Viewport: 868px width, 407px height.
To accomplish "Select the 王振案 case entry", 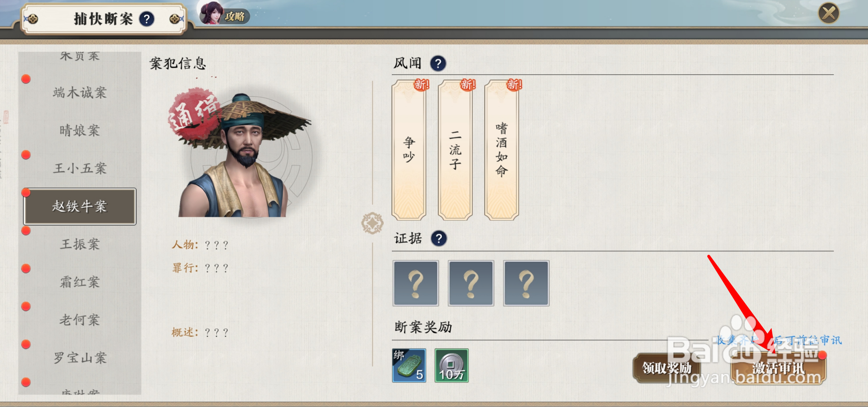I will pos(80,244).
